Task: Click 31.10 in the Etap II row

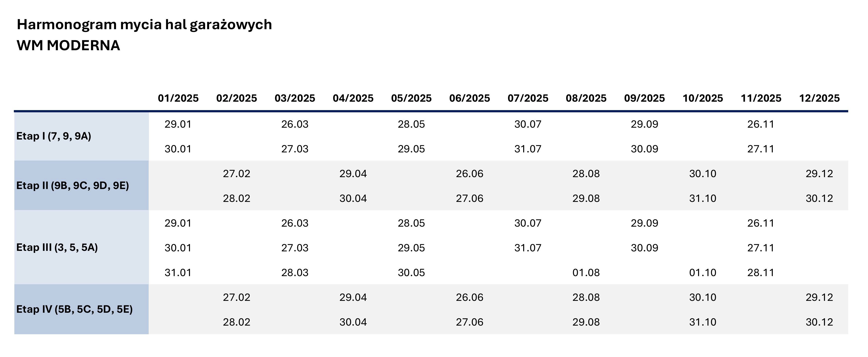Action: coord(703,198)
